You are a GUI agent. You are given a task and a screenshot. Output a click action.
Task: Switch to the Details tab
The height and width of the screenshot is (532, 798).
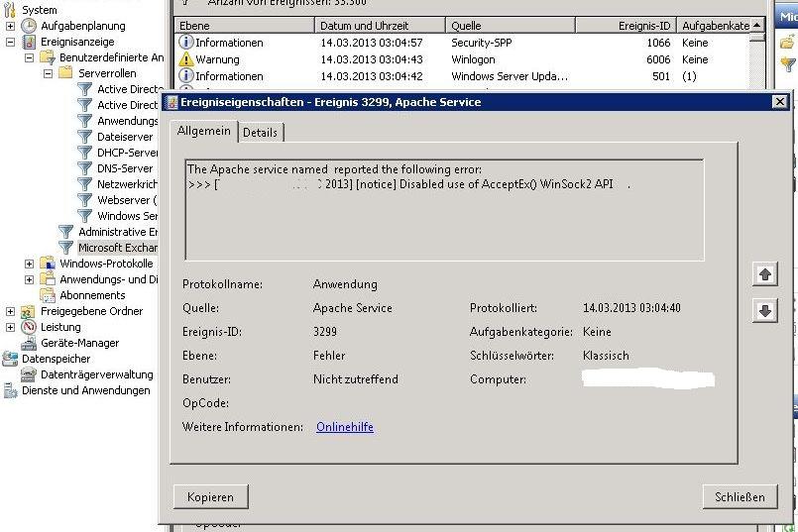260,132
